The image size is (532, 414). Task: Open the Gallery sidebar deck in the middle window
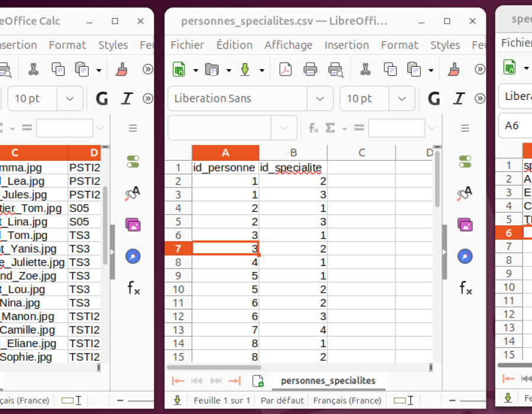[x=465, y=225]
